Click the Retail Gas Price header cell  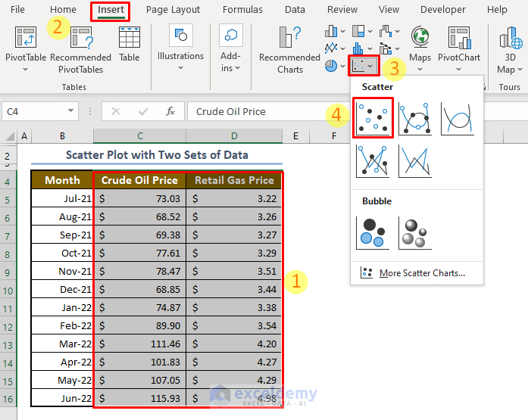tap(234, 180)
